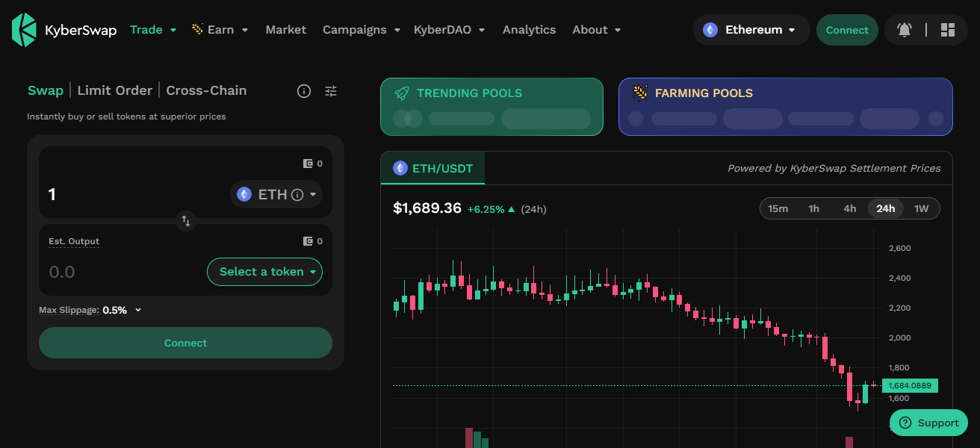
Task: Select the 1W chart timeframe
Action: [x=922, y=208]
